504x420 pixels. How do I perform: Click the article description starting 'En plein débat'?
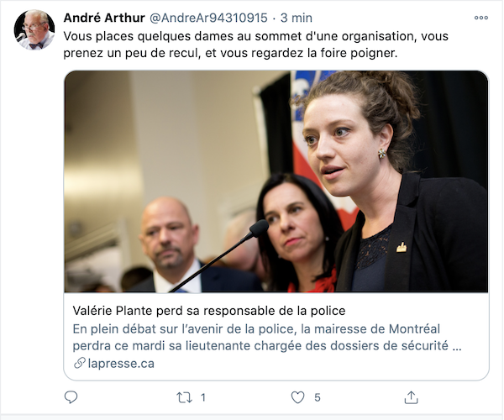tap(267, 338)
